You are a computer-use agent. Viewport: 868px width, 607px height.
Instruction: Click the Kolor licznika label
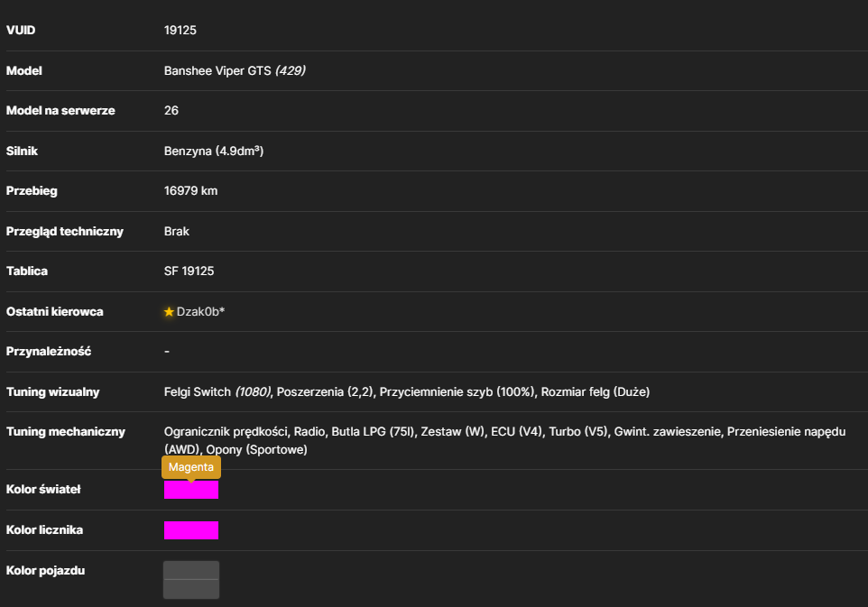45,530
